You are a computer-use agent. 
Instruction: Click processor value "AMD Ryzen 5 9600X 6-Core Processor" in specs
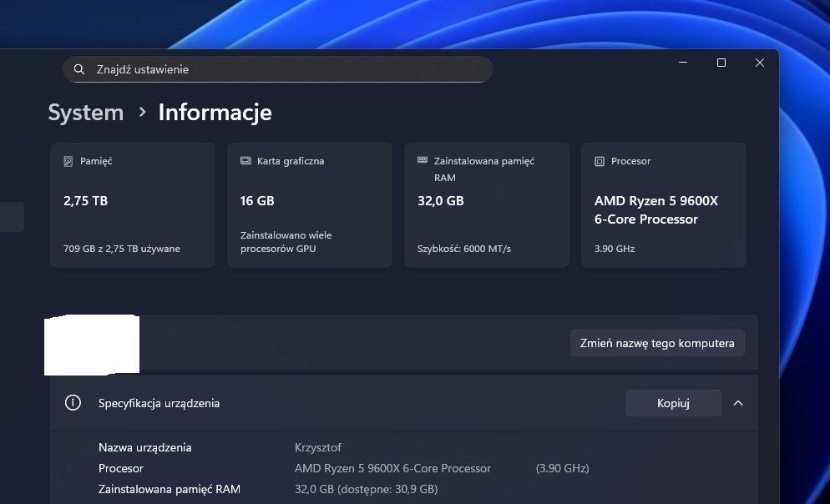click(392, 468)
